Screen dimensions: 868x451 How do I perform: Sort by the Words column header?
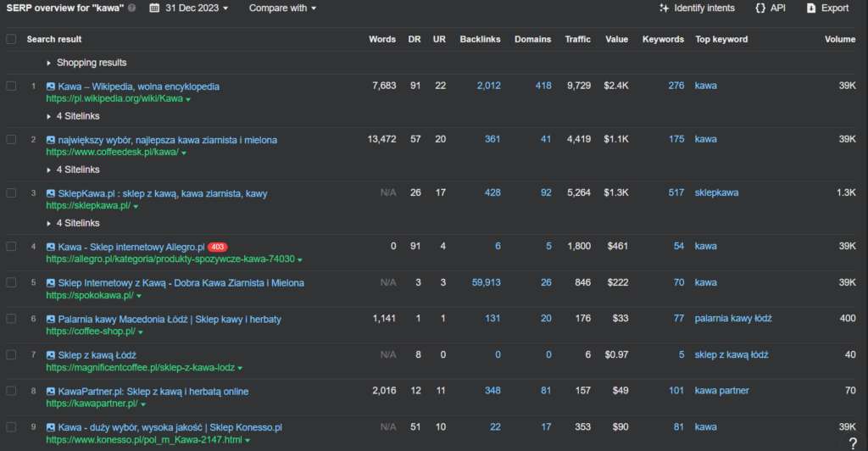point(382,39)
